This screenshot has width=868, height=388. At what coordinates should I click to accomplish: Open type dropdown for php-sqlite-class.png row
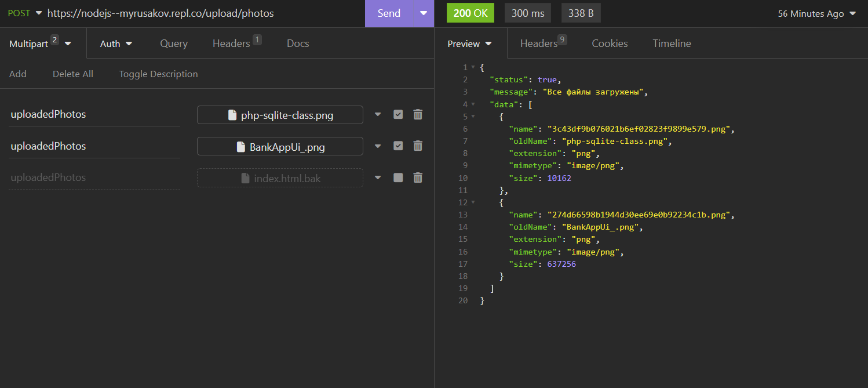click(x=378, y=114)
